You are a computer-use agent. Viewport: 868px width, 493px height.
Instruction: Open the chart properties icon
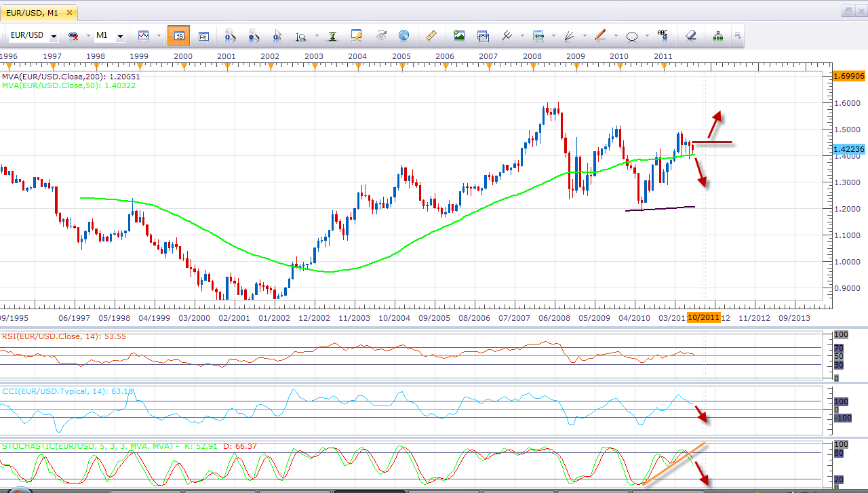[357, 36]
